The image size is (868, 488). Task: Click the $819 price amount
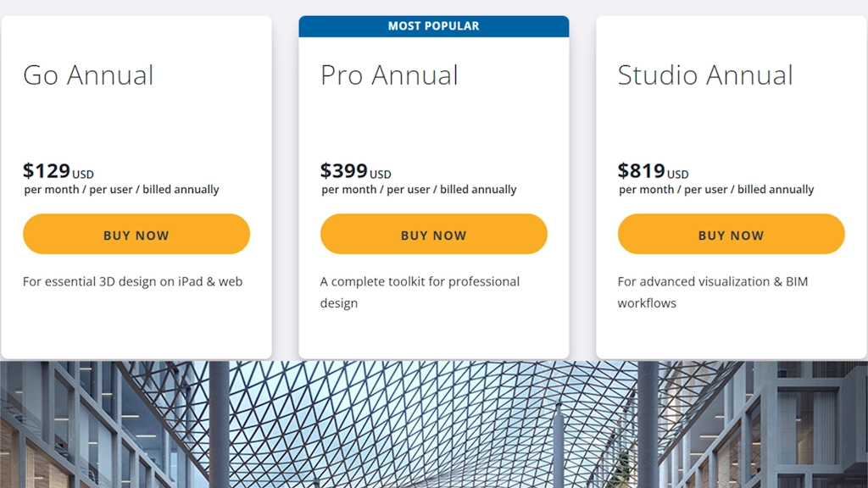click(642, 171)
